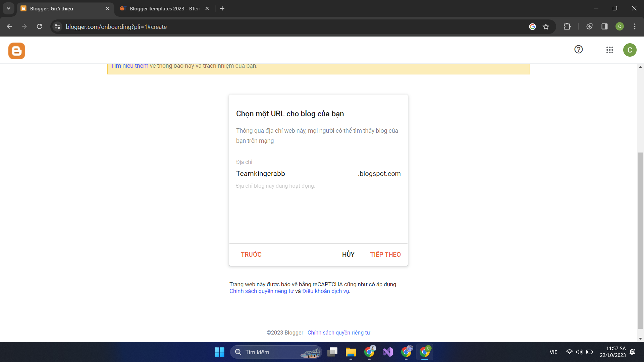Open the Google apps grid

(610, 50)
